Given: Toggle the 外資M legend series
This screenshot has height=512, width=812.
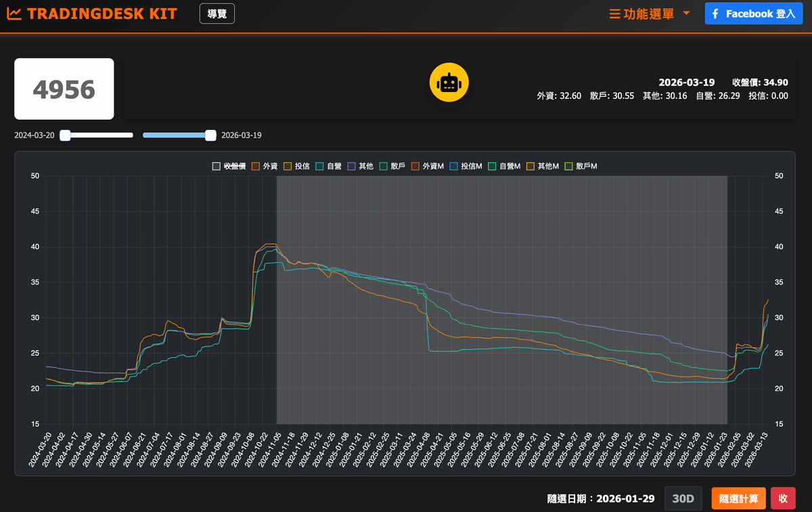Looking at the screenshot, I should click(428, 166).
